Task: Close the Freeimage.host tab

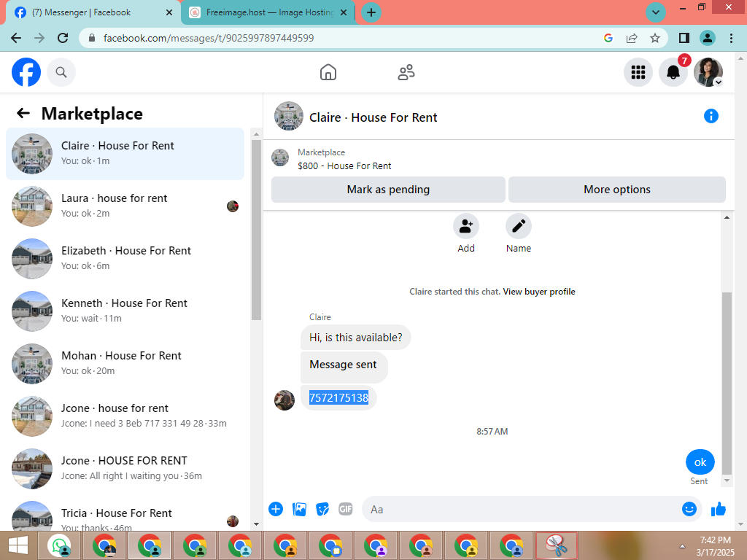Action: (344, 12)
